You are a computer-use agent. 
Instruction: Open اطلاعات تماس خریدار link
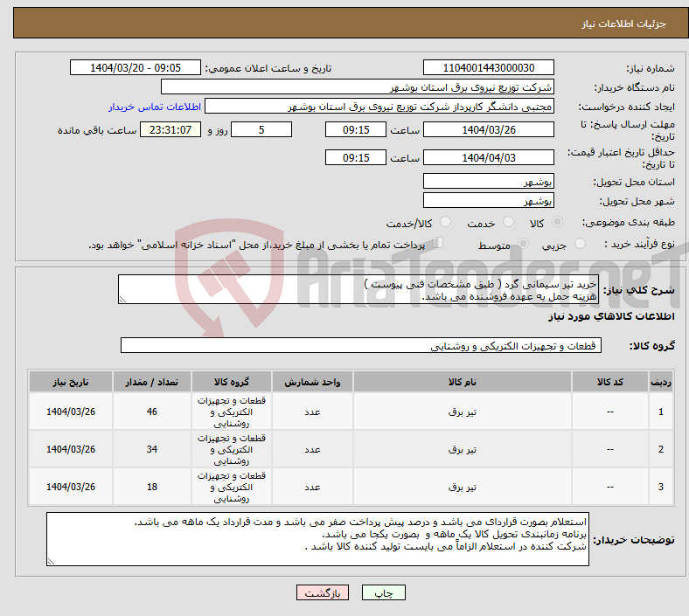(155, 107)
